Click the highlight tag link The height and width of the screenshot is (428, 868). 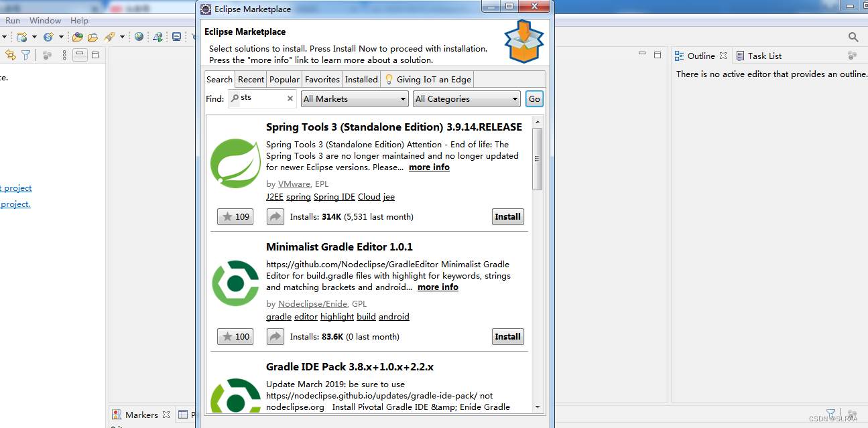tap(337, 317)
